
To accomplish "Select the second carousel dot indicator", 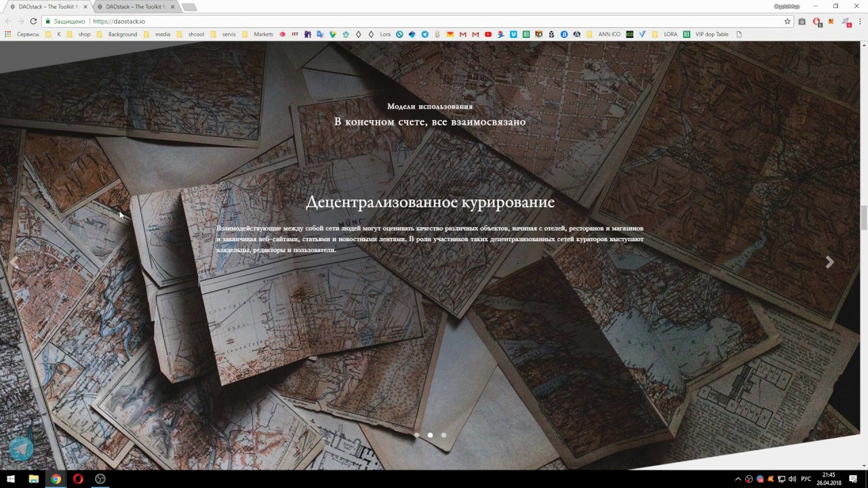I will 430,435.
